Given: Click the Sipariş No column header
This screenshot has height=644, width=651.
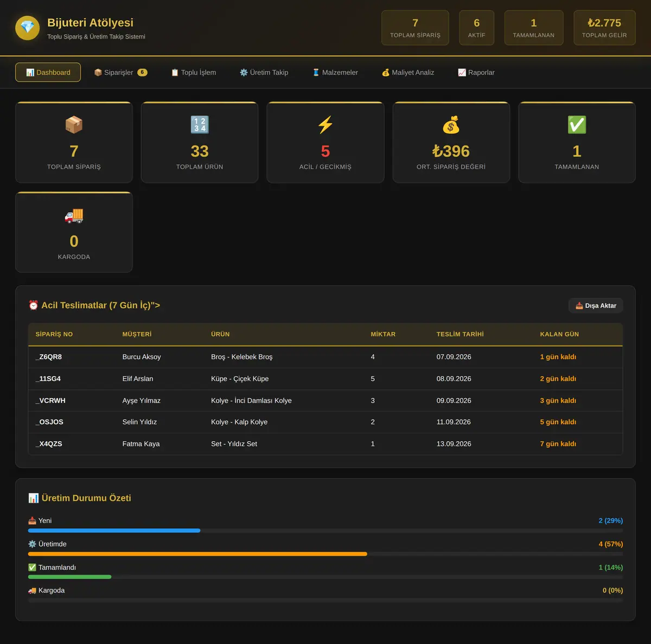Looking at the screenshot, I should [54, 334].
